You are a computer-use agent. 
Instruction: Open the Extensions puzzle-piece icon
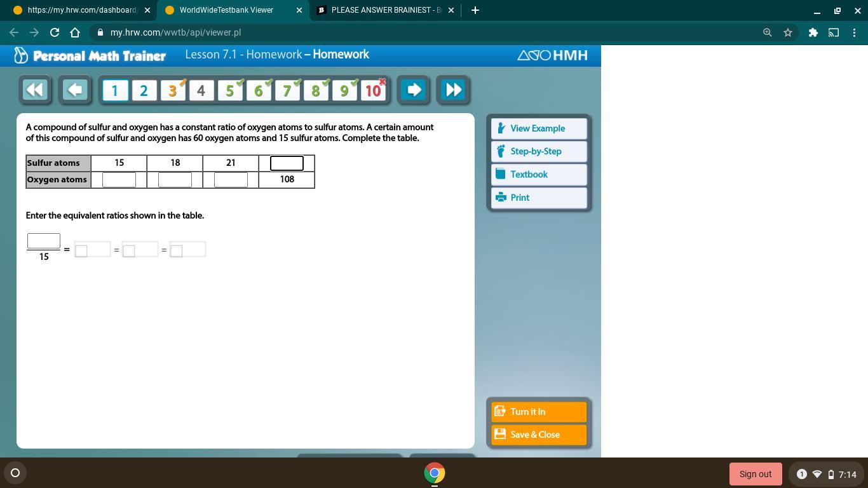813,32
